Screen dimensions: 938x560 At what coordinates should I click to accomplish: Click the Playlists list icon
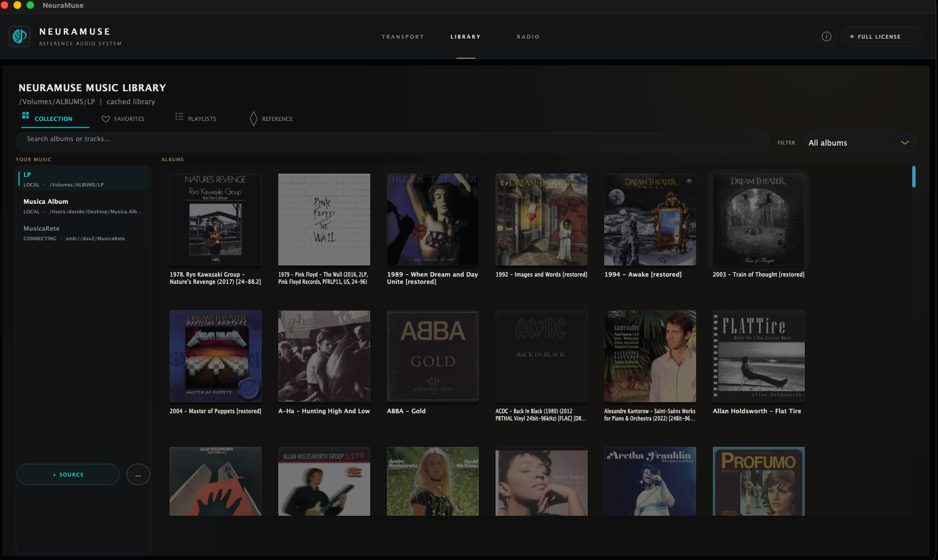click(x=179, y=116)
